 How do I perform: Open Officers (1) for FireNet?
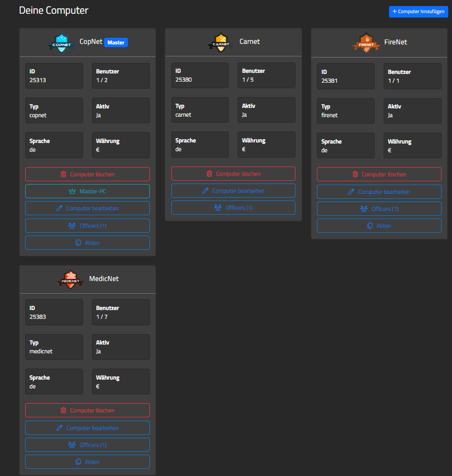click(379, 209)
